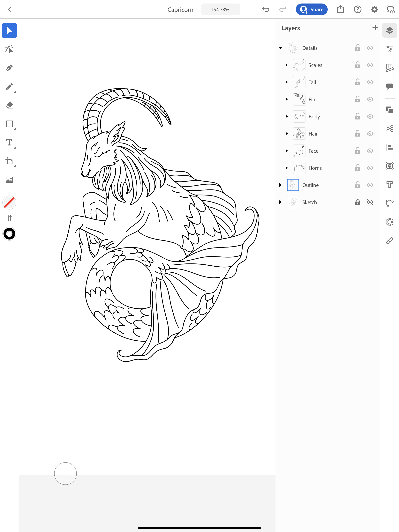Open the Combine Shapes panel
The image size is (399, 532).
click(390, 110)
